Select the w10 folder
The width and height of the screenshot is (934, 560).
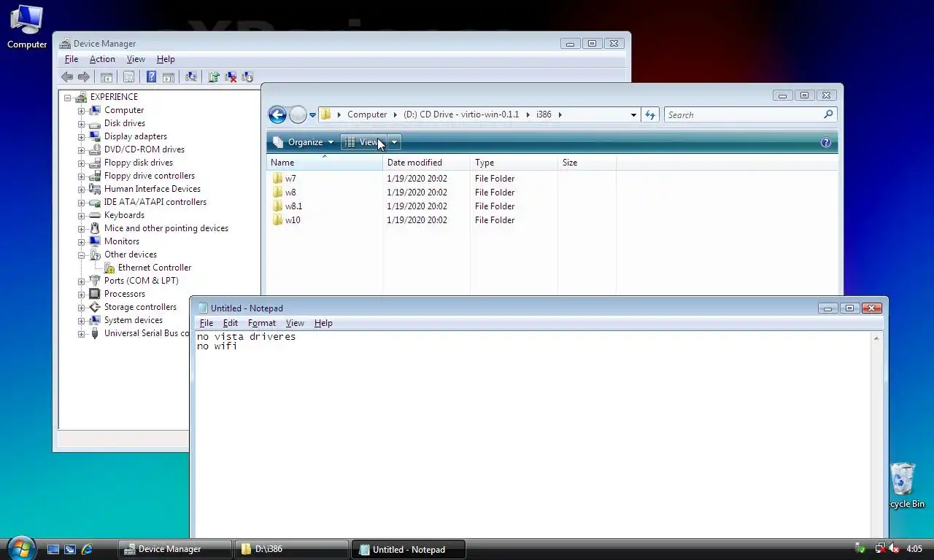coord(286,220)
